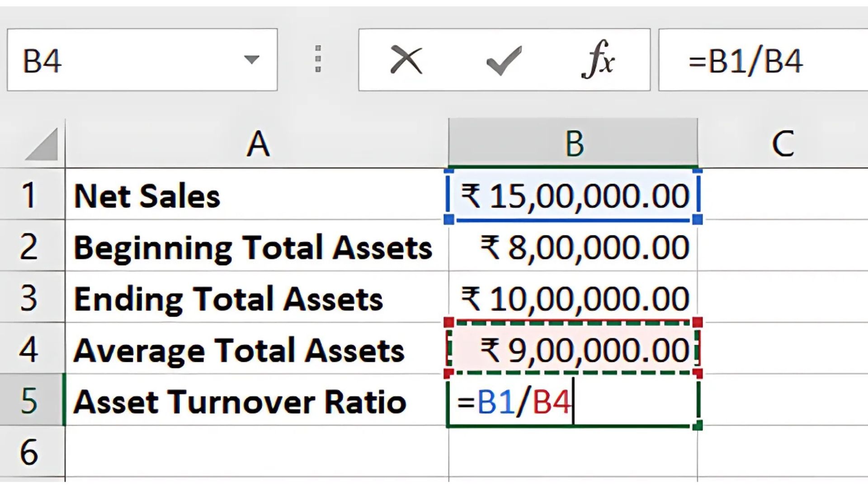This screenshot has height=488, width=868.
Task: Click Average Total Assets value ₹ 9,00,000.00
Action: point(573,350)
